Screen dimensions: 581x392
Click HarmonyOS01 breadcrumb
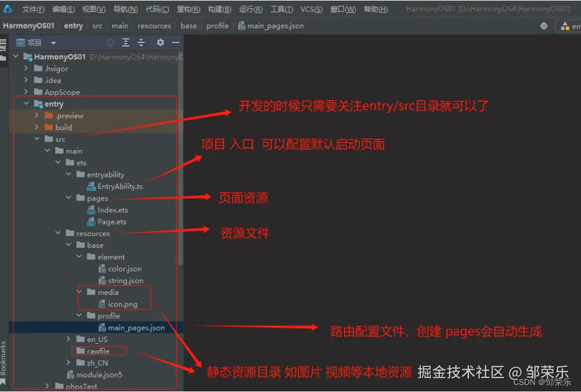[29, 26]
